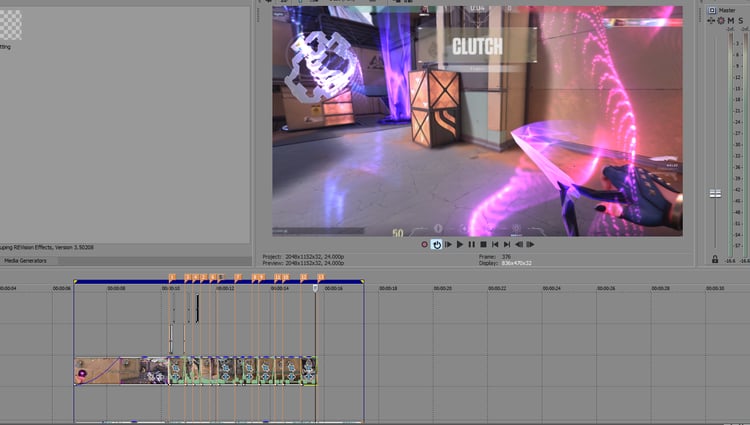The image size is (750, 425).
Task: Click the Preview 2048x1152x32 info text
Action: tap(303, 263)
